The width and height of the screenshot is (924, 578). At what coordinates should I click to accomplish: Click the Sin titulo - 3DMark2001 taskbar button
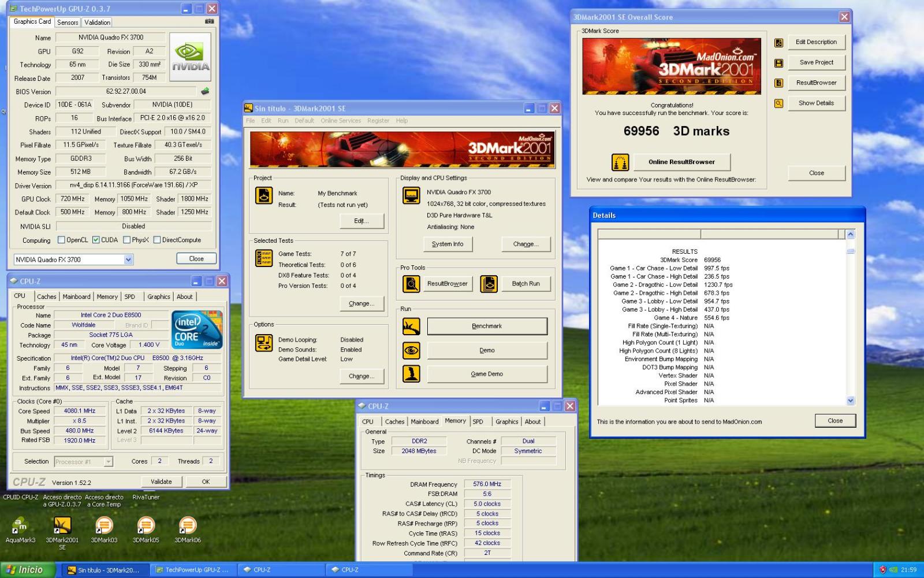[105, 570]
